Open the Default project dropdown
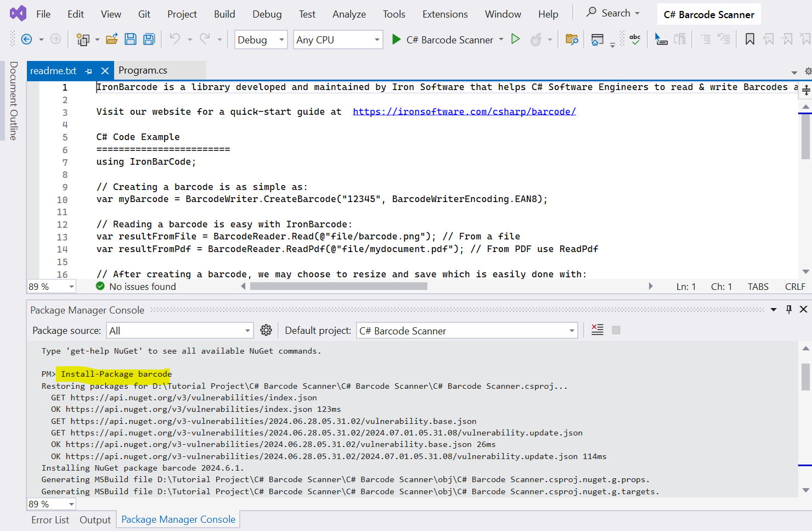Image resolution: width=812 pixels, height=531 pixels. point(466,331)
